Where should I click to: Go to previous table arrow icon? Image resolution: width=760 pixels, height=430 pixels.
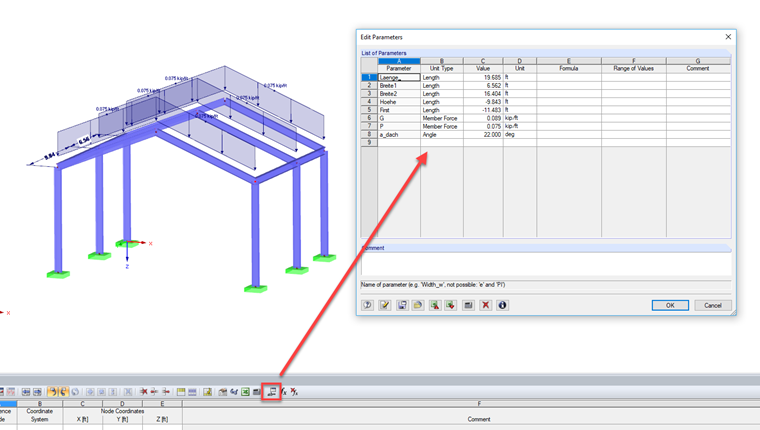coord(26,392)
